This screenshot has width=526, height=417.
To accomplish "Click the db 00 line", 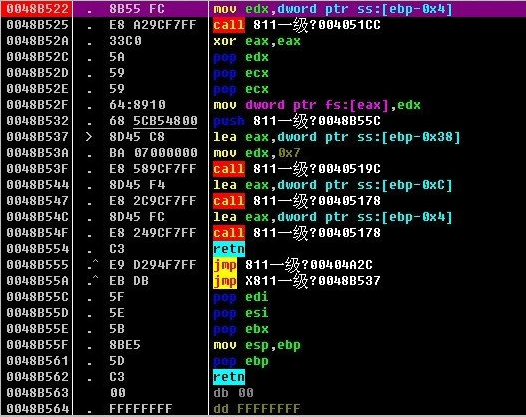I will [x=233, y=393].
